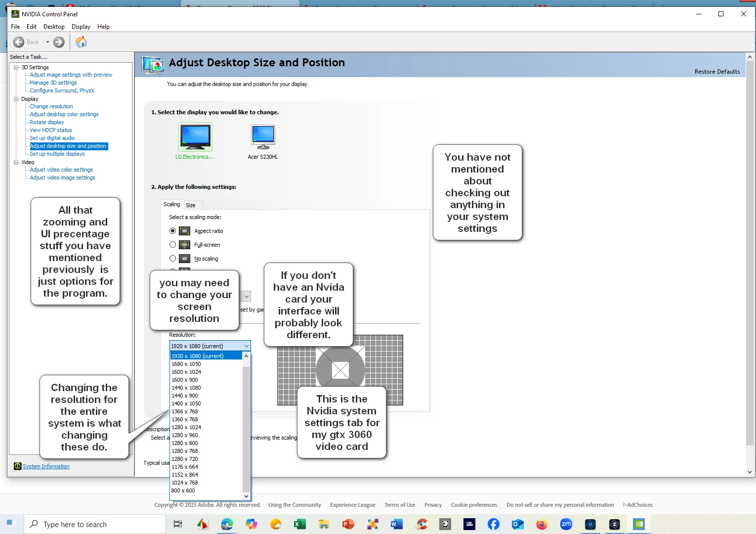Open Rotate display task
Viewport: 756px width, 534px height.
point(47,122)
